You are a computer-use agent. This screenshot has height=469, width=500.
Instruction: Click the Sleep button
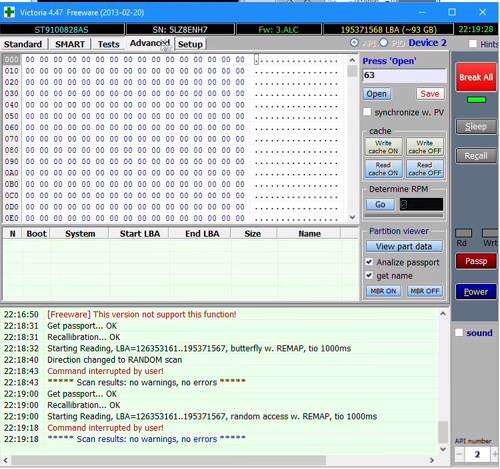pos(476,127)
